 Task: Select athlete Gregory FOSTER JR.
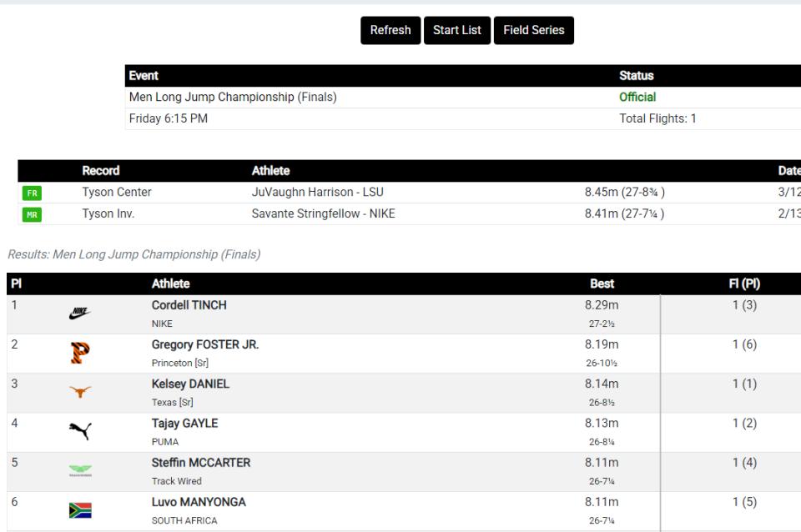coord(204,344)
